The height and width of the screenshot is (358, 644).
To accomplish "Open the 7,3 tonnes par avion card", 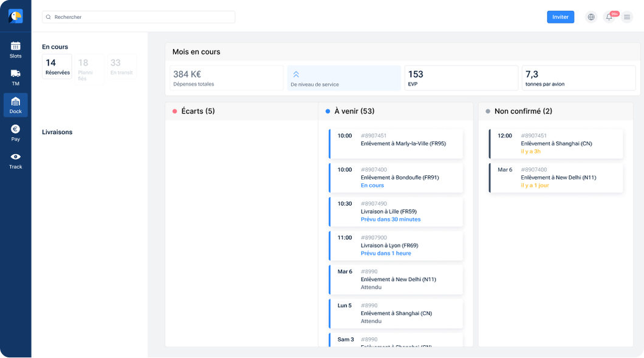I will coord(579,78).
